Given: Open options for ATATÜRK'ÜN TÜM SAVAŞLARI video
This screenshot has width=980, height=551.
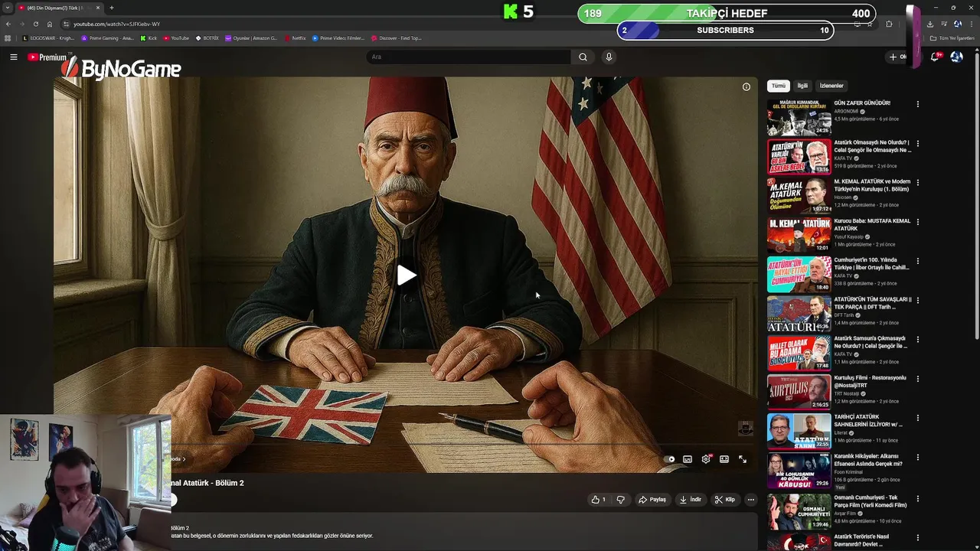Looking at the screenshot, I should [917, 301].
